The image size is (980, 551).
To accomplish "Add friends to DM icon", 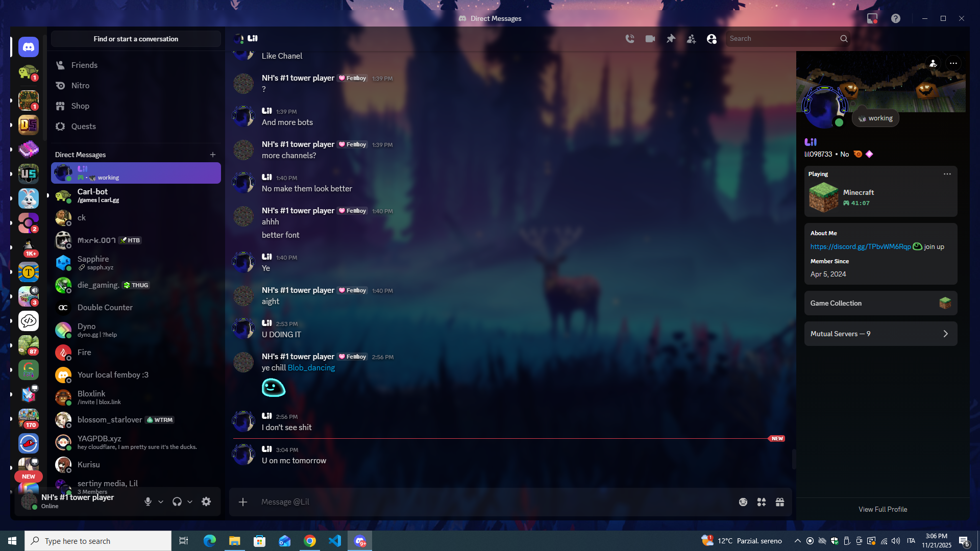I will click(691, 39).
